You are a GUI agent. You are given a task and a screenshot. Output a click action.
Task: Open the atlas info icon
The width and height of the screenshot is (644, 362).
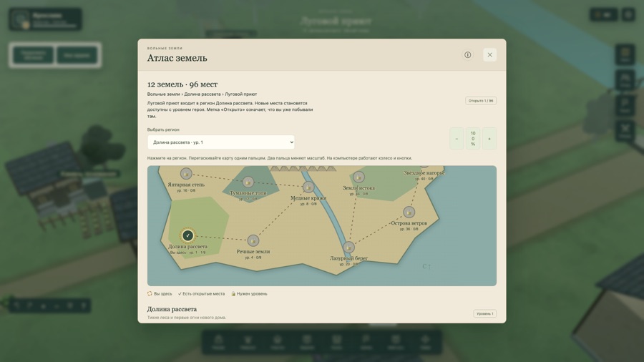tap(467, 55)
